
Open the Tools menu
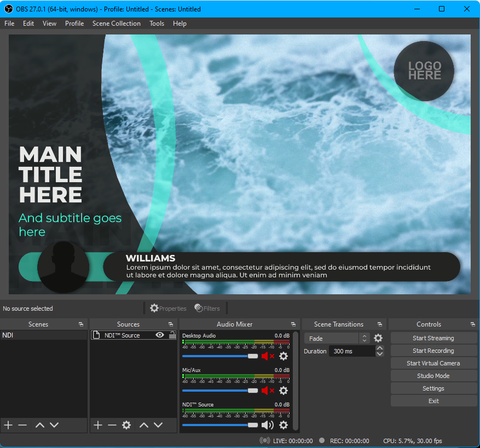pyautogui.click(x=157, y=24)
